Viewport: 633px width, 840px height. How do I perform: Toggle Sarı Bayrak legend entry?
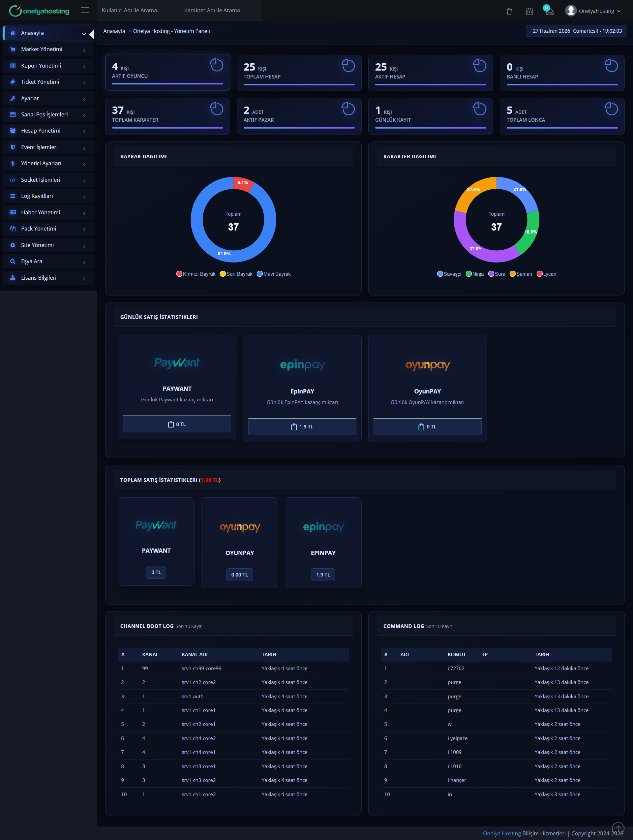pos(236,274)
